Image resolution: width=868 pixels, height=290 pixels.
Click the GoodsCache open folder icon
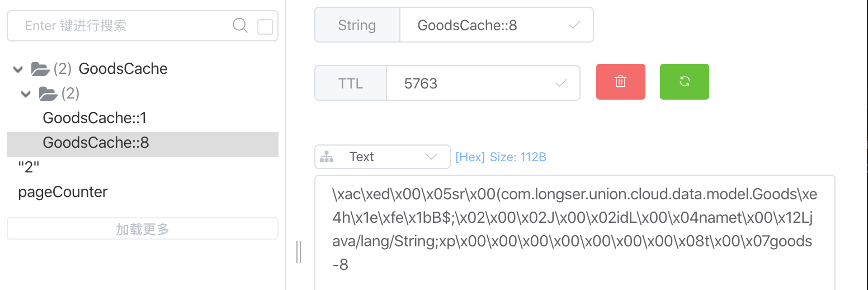pos(40,69)
